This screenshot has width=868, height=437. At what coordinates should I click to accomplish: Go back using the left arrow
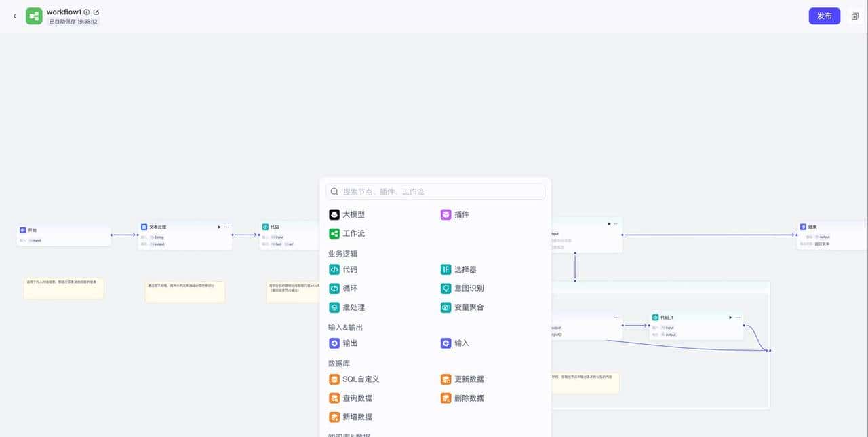(14, 16)
